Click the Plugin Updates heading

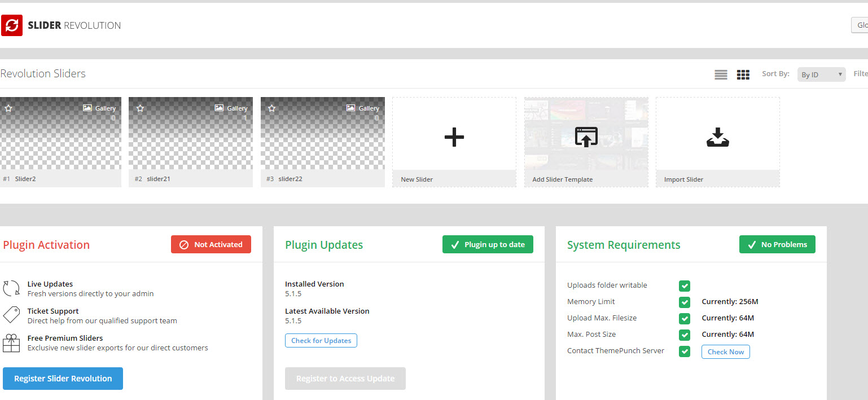[324, 245]
